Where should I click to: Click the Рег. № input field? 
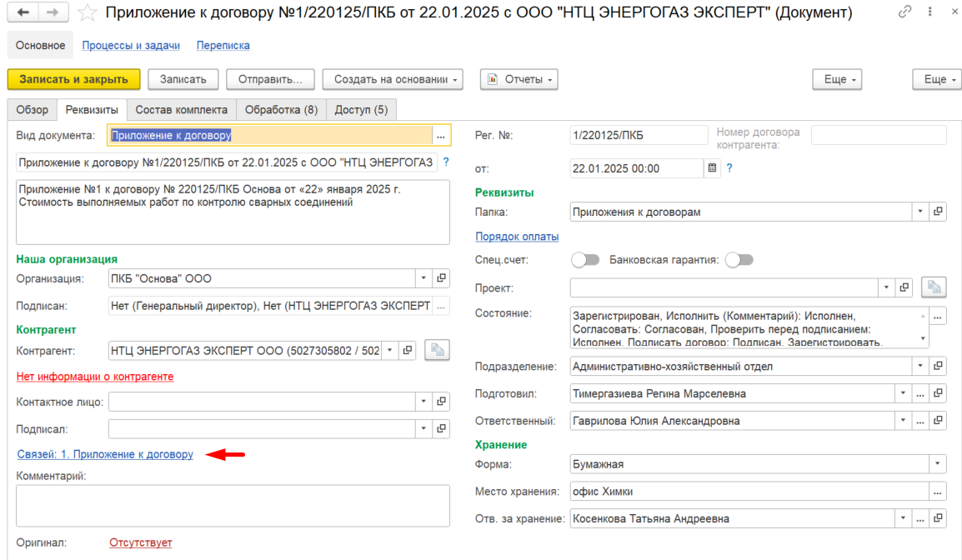(x=638, y=136)
